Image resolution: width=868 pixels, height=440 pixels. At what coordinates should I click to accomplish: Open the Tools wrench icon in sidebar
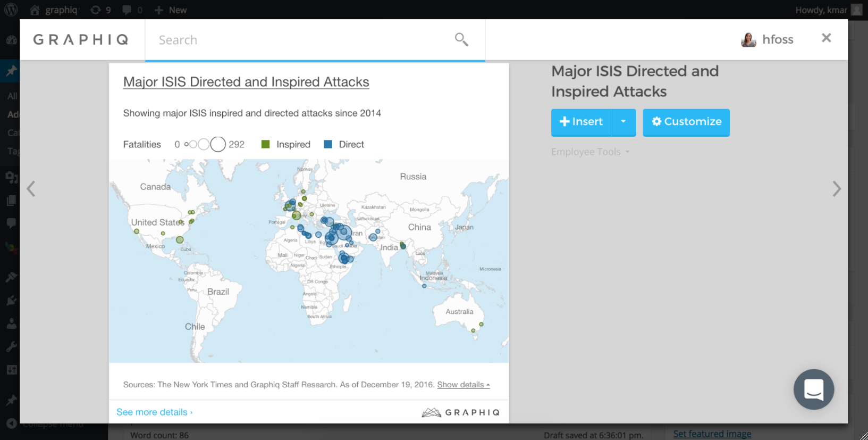pos(11,347)
